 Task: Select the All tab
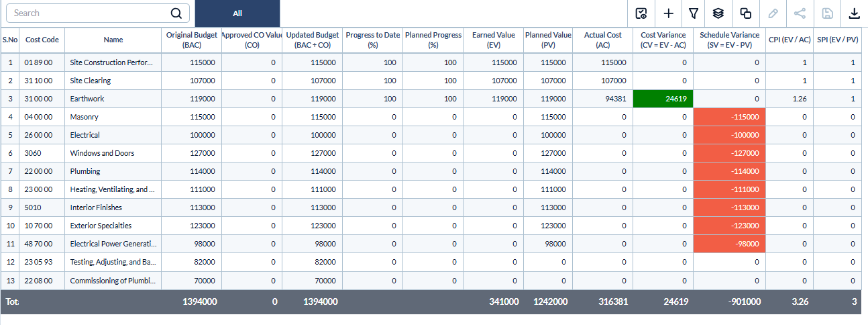click(237, 13)
